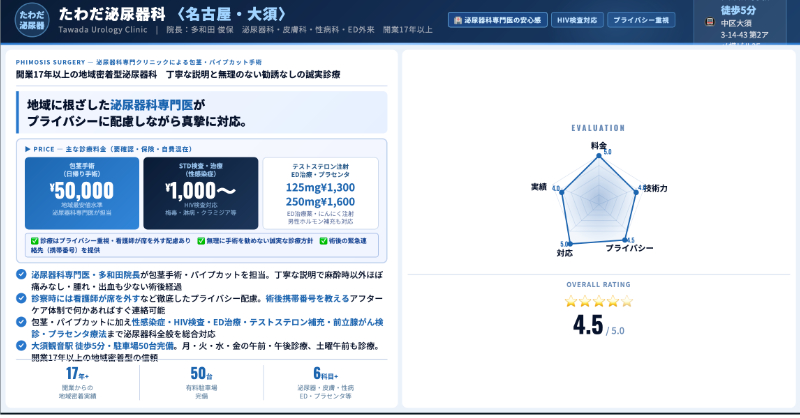Click blue check icon beside 包茎・パイプカットに加え
This screenshot has height=418, width=800.
click(22, 321)
